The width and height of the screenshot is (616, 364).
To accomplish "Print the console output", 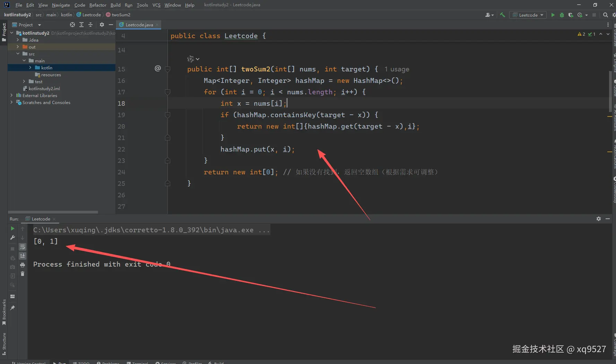I will click(23, 265).
